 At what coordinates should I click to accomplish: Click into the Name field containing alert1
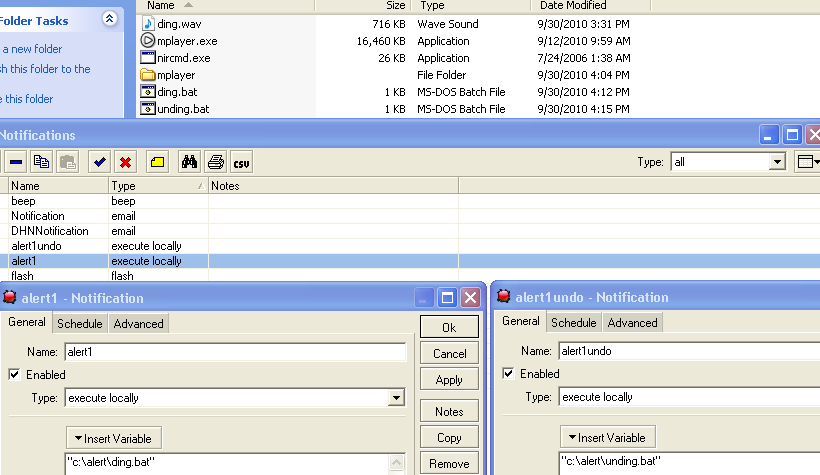(235, 352)
